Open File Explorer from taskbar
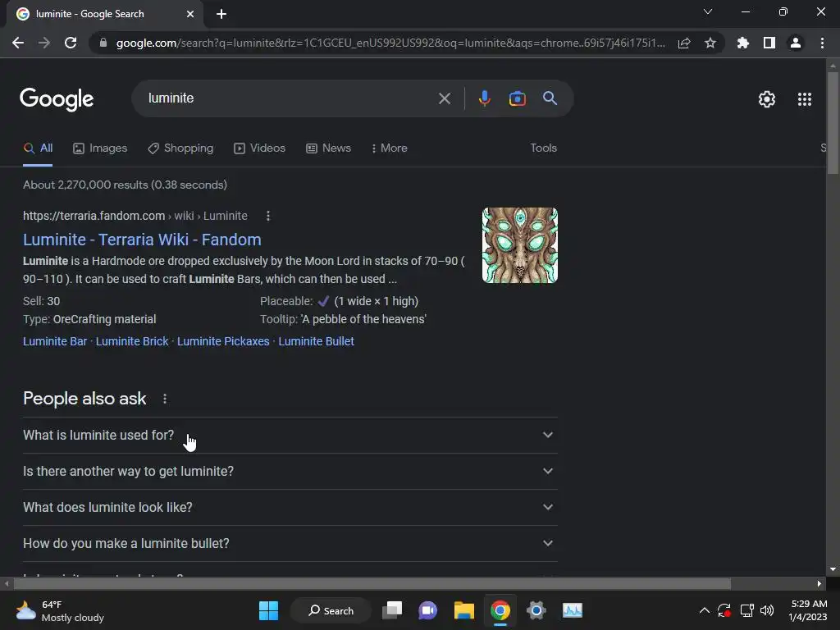 464,610
